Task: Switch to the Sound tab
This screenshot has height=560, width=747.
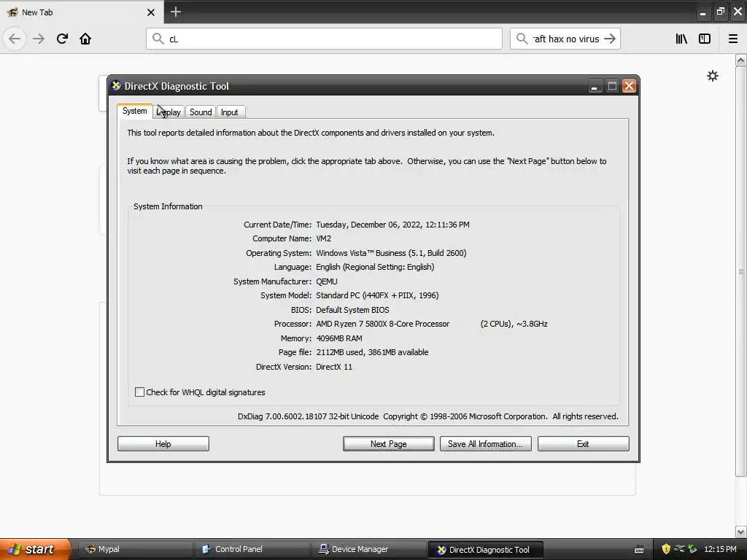Action: [201, 112]
